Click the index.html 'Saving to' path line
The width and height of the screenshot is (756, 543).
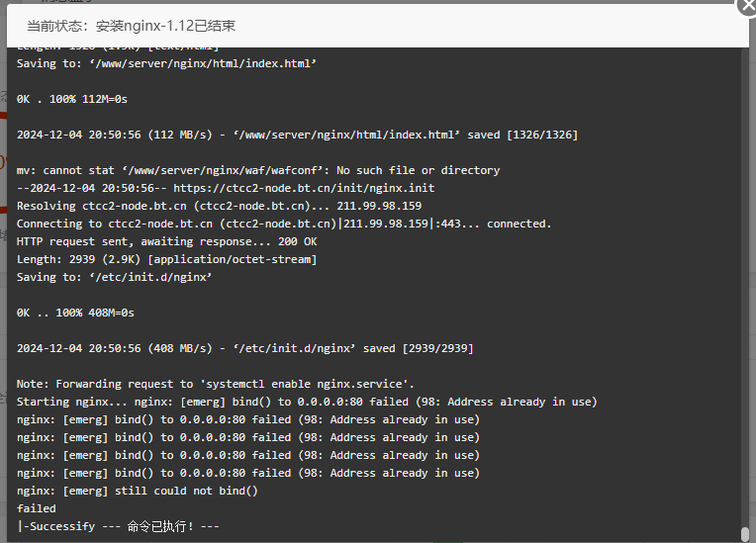click(167, 63)
